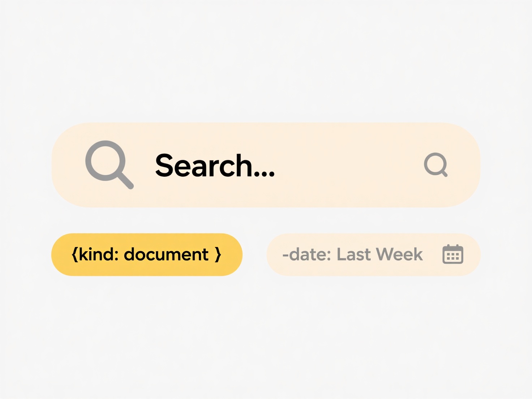Select the -date: Last Week filter chip
This screenshot has width=532, height=399.
click(x=373, y=254)
